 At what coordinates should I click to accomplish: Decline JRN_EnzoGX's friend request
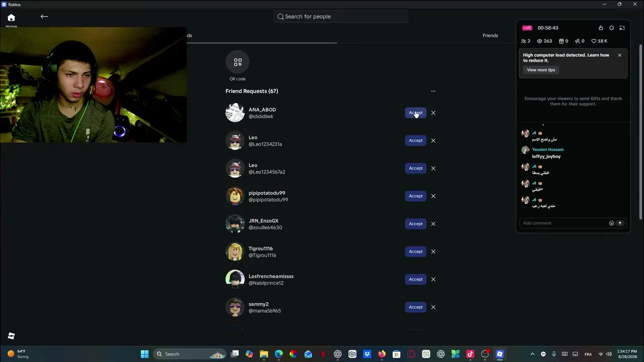[x=433, y=224]
